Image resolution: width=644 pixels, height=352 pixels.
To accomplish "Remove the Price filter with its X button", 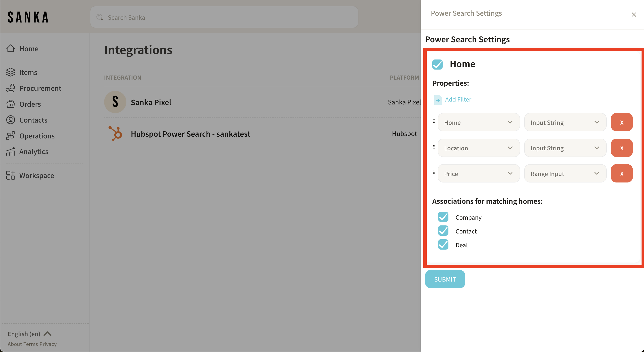I will tap(621, 173).
